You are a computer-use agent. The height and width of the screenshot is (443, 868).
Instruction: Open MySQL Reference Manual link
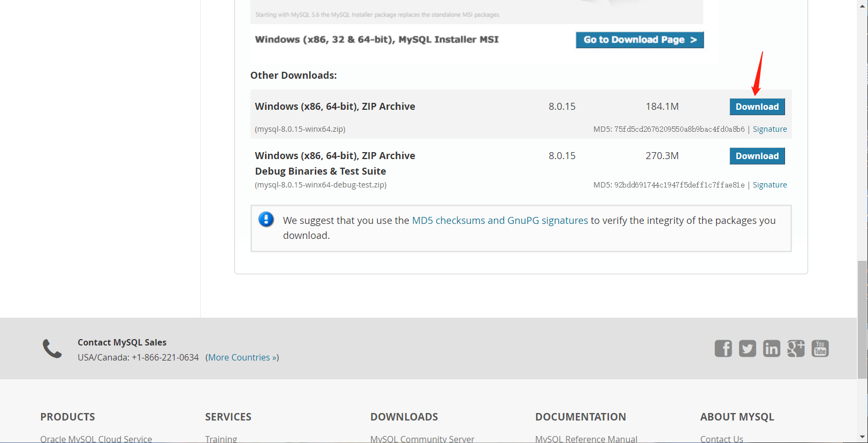click(586, 439)
